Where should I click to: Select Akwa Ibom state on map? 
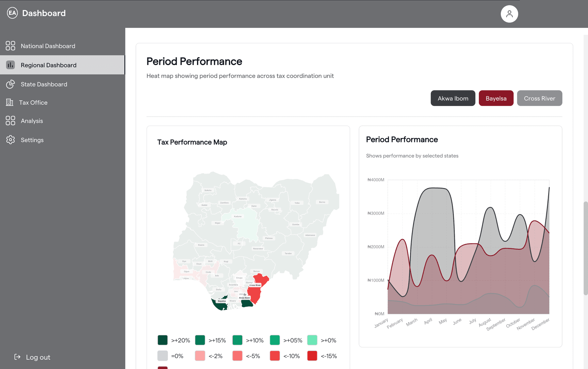point(247,303)
